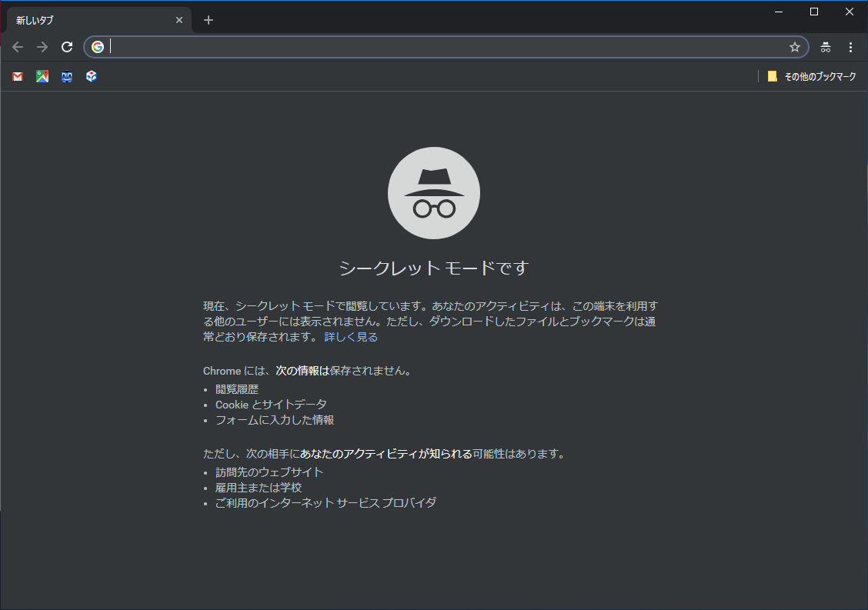Screen dimensions: 868x610
Task: Open Google Maps bookmark
Action: 42,76
